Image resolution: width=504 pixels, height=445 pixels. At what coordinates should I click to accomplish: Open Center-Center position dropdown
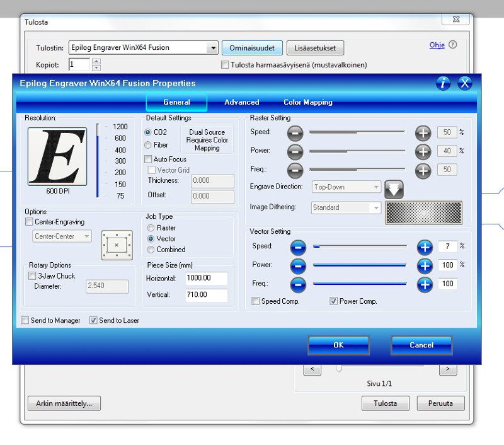pos(62,236)
